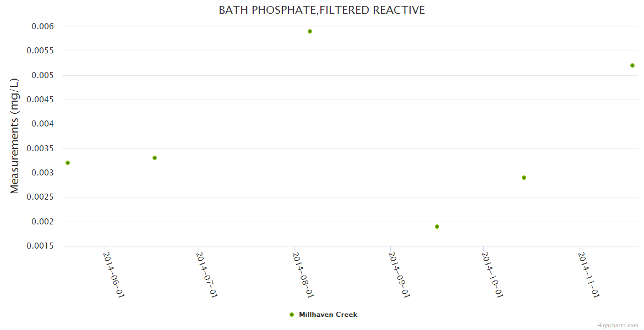This screenshot has height=330, width=644.
Task: Open the Highcharts.com credits link
Action: pos(618,325)
